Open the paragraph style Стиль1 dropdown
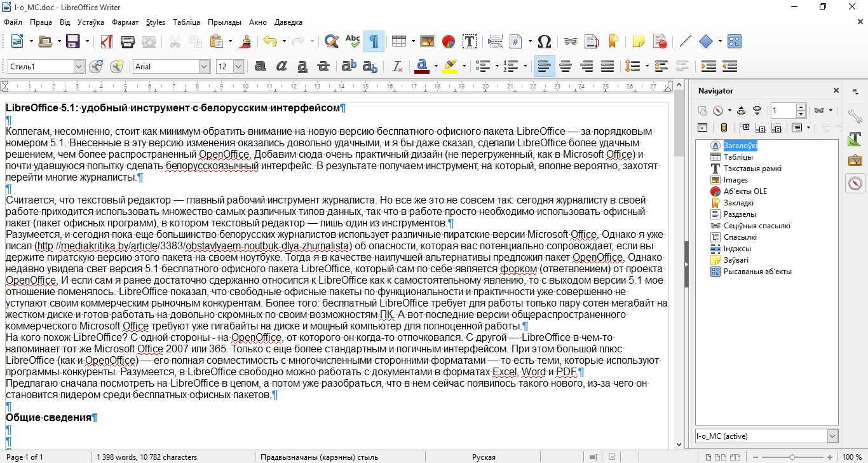868x463 pixels. 79,66
